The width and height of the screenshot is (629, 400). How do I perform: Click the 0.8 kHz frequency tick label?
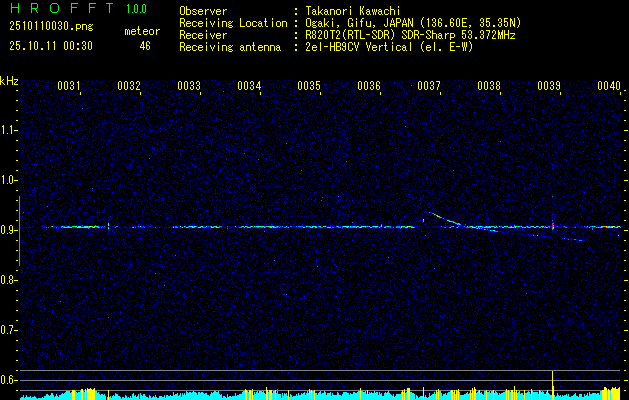point(7,280)
